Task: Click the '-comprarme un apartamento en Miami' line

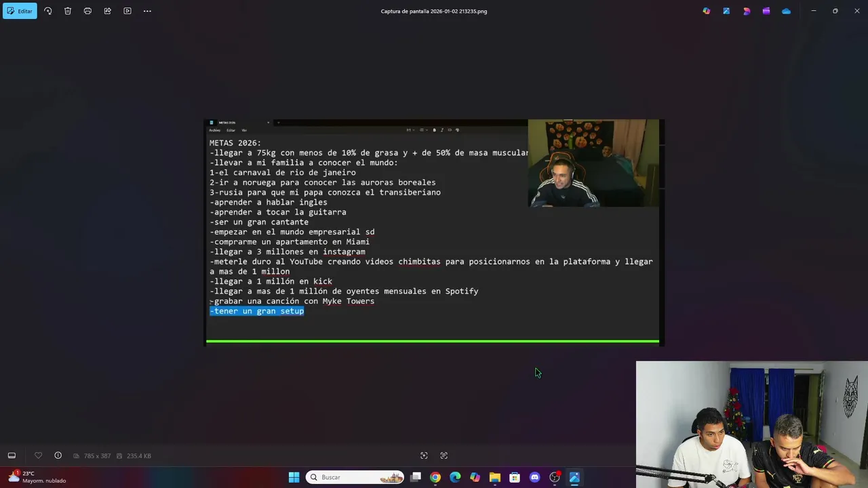Action: click(290, 241)
